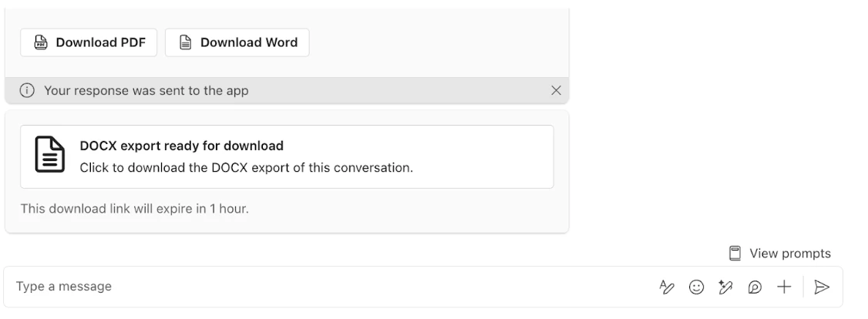Open the emoji picker

[696, 287]
